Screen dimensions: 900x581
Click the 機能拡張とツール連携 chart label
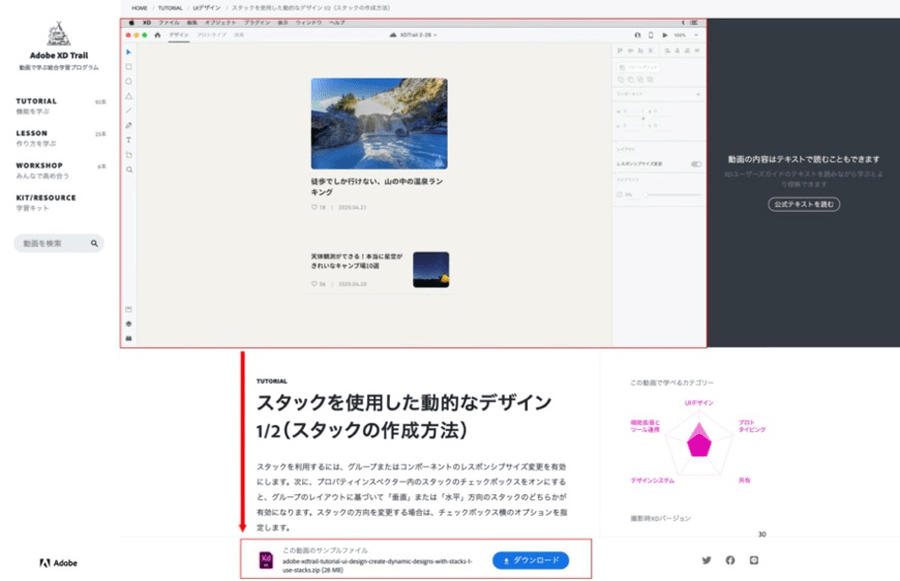[645, 426]
